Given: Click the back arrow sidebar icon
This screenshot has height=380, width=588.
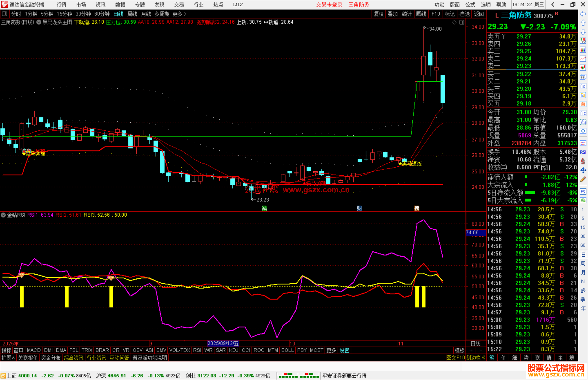Looking at the screenshot, I should [583, 14].
